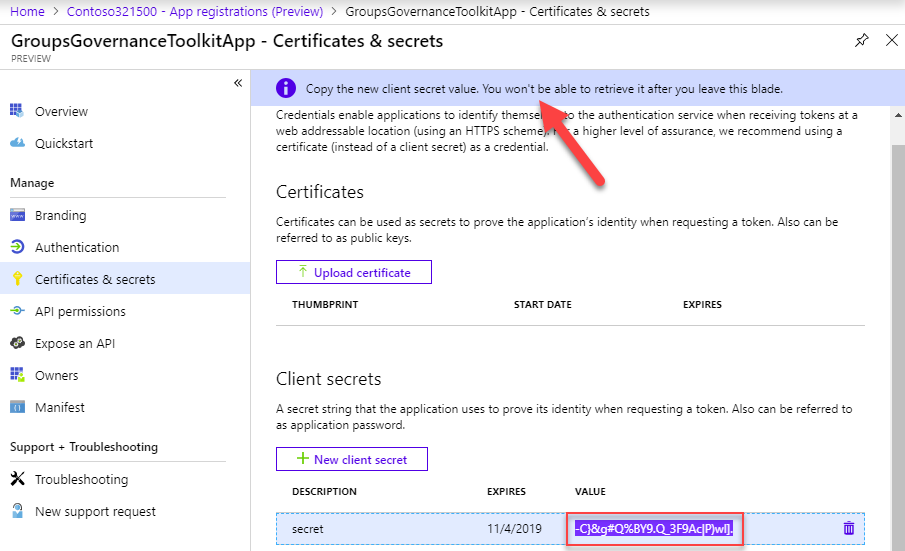Open Contoso321500 App registrations breadcrumb
This screenshot has width=905, height=551.
pos(194,12)
